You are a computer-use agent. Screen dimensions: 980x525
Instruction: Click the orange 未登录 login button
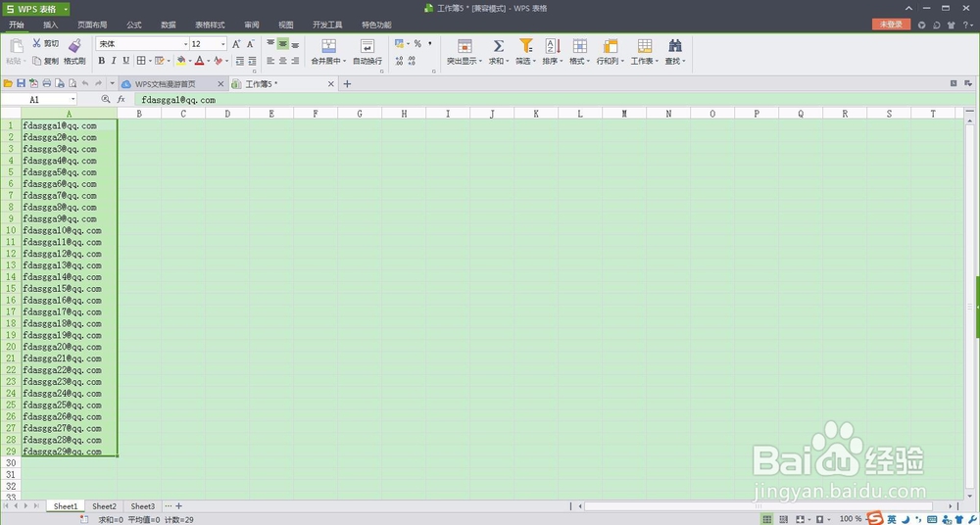[891, 24]
